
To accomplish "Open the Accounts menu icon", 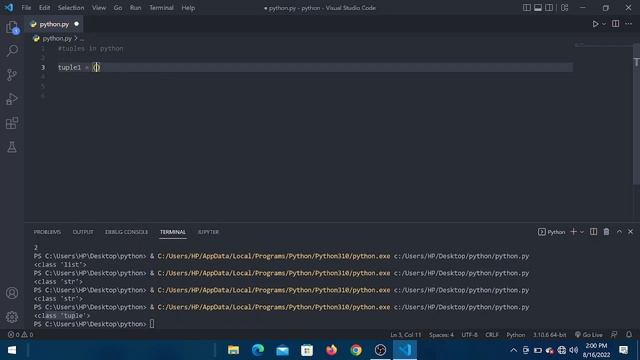I will [x=12, y=293].
